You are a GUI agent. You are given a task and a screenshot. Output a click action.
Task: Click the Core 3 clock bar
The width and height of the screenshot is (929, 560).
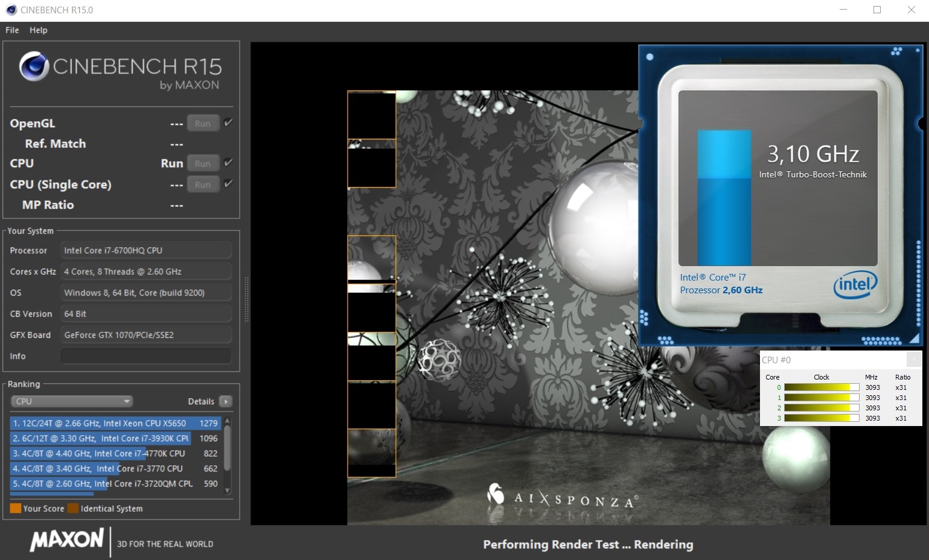[822, 418]
